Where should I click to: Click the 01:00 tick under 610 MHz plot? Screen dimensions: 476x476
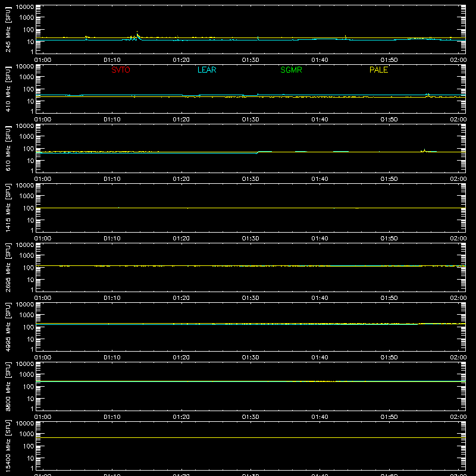43,179
